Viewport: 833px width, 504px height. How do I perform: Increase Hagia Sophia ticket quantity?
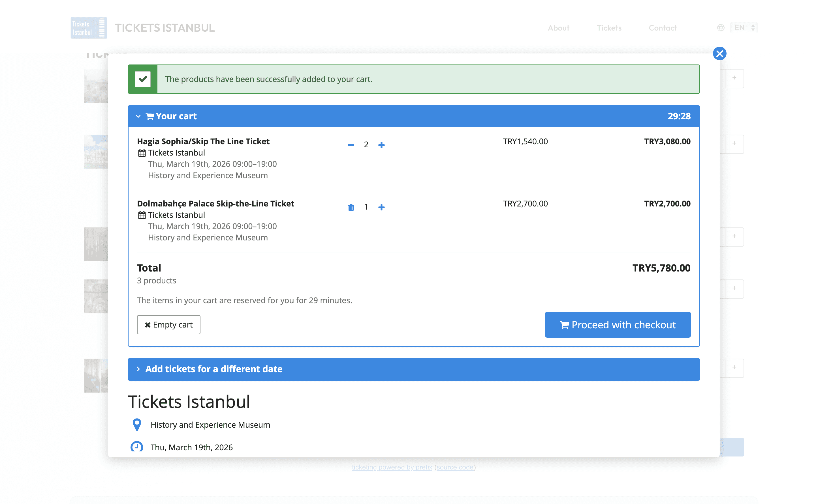(381, 145)
